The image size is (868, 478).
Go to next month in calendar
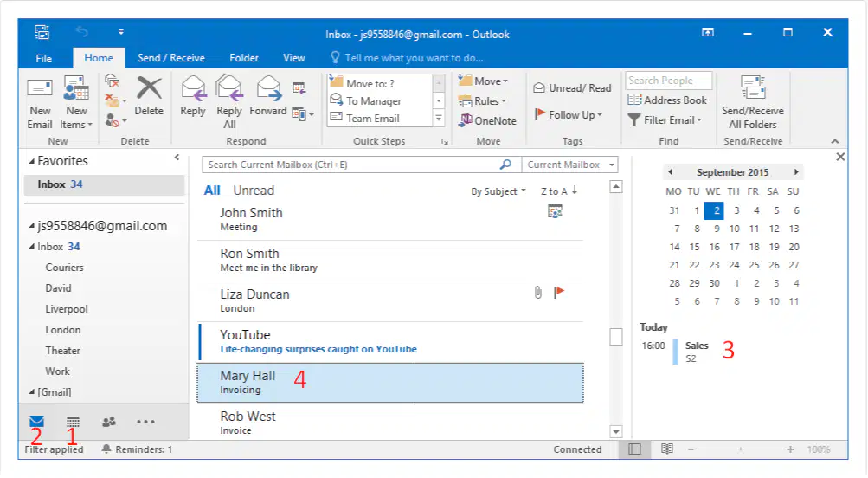[796, 172]
